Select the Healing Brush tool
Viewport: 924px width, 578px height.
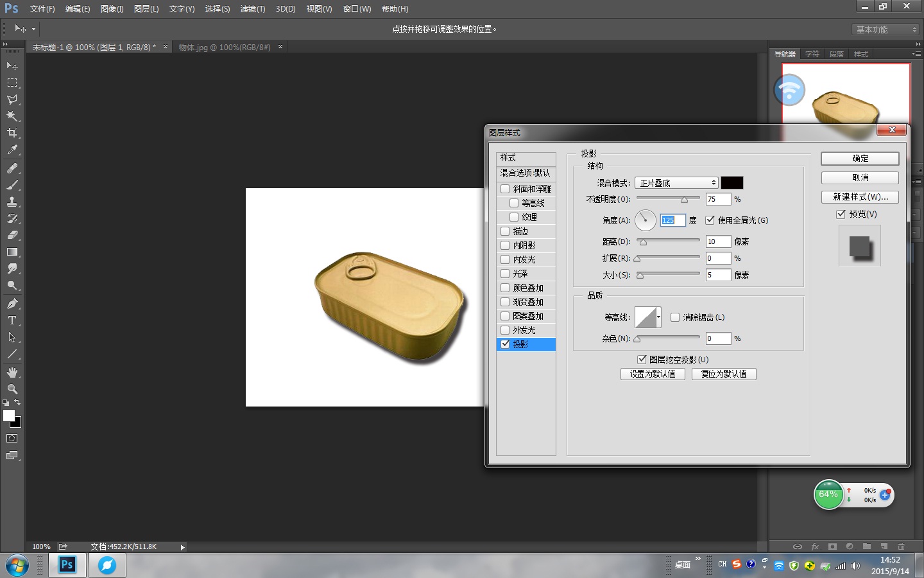click(x=12, y=168)
